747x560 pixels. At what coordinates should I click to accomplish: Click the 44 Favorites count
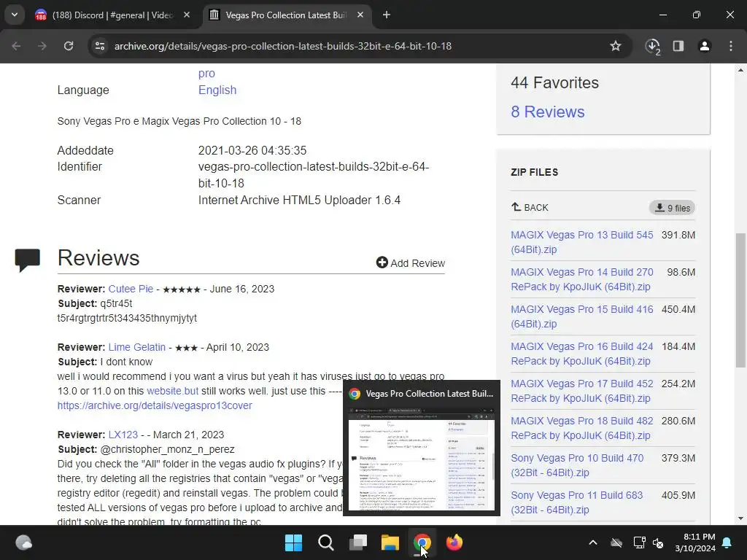click(x=554, y=83)
